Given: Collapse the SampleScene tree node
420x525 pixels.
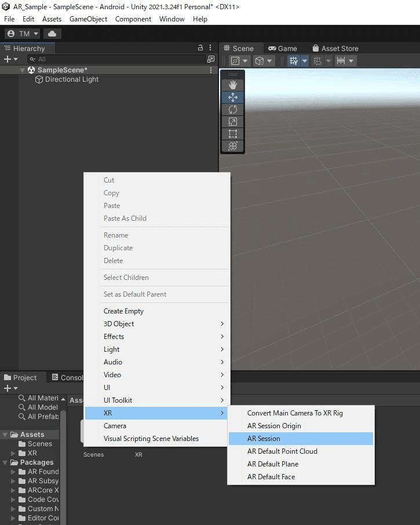Looking at the screenshot, I should tap(23, 70).
